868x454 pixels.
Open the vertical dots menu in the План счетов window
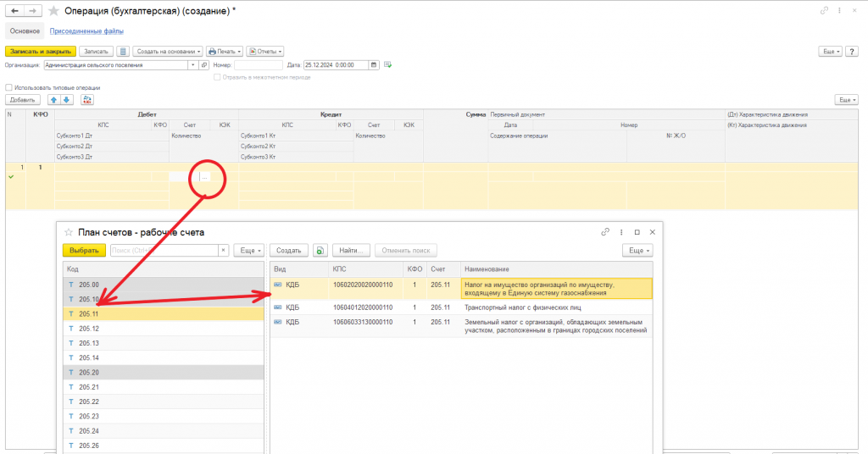pos(621,232)
